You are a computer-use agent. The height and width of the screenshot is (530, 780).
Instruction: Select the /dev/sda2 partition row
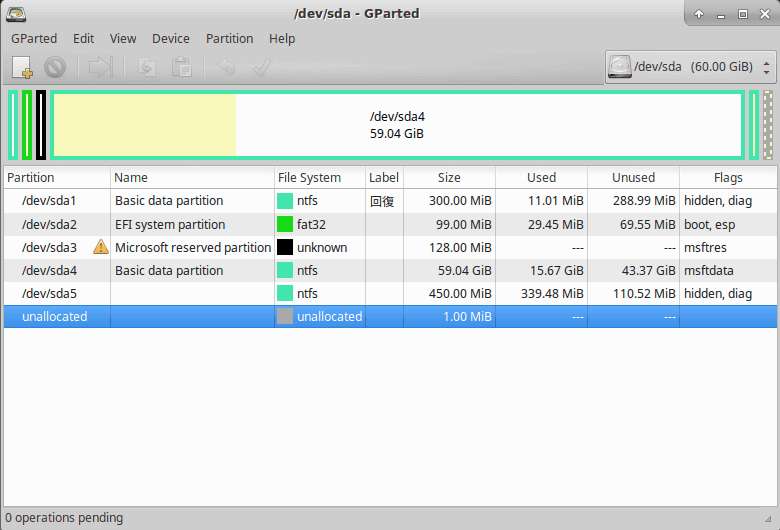pyautogui.click(x=390, y=224)
